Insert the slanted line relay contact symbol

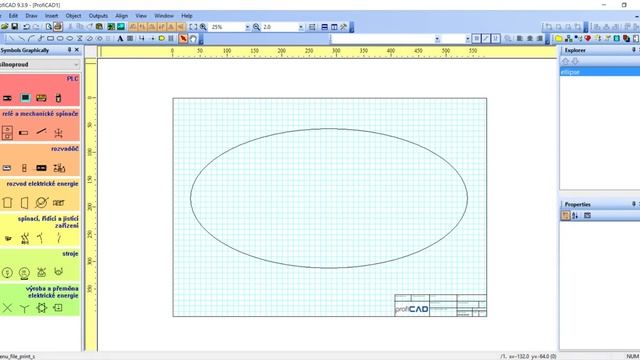pos(41,132)
